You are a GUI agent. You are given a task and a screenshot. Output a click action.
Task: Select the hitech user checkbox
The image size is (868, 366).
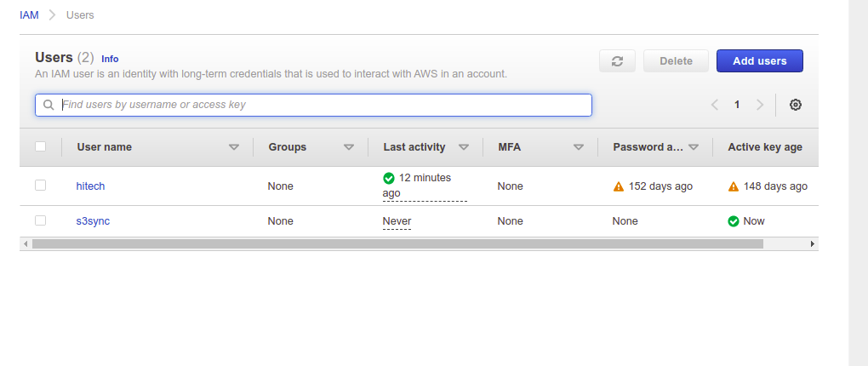coord(40,186)
